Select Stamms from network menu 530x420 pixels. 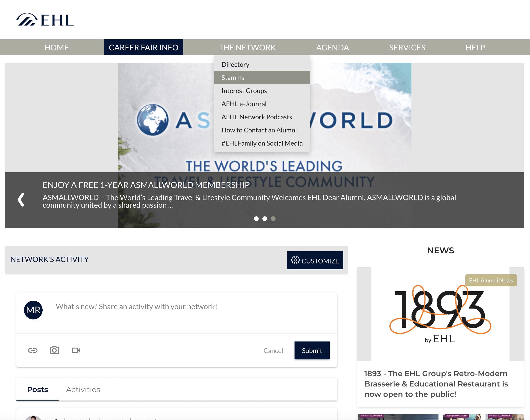pyautogui.click(x=233, y=77)
